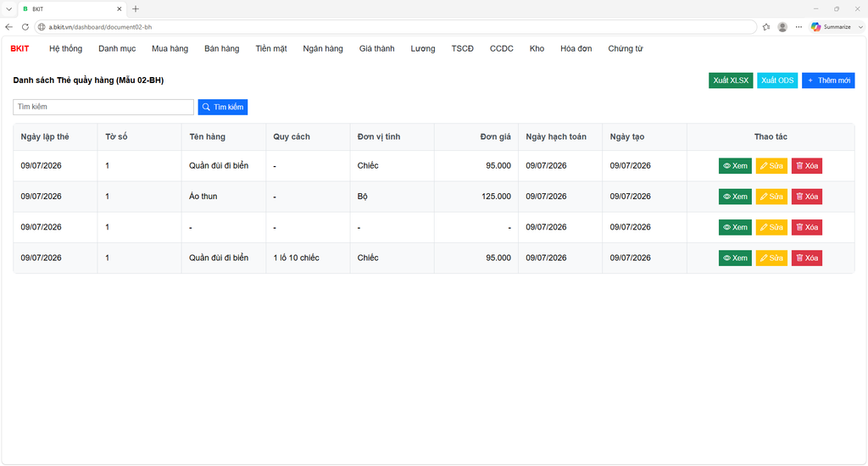The image size is (868, 466).
Task: Expand the dropdown arrow beside Summarize
Action: pos(860,26)
